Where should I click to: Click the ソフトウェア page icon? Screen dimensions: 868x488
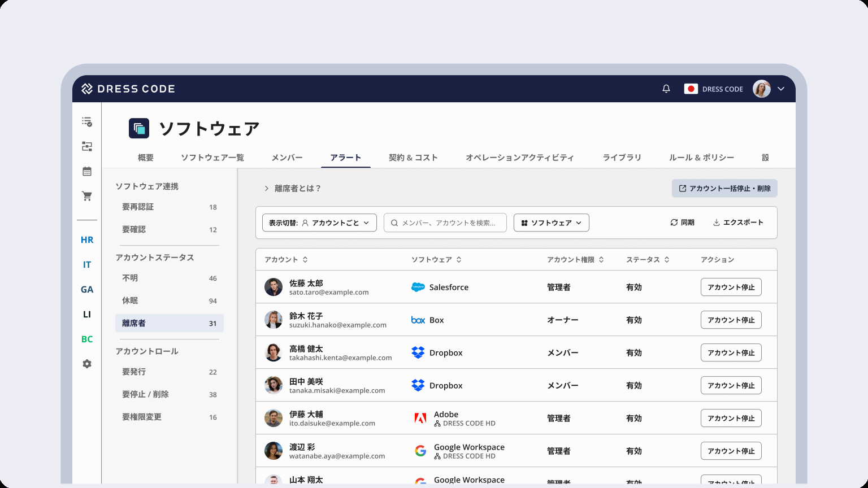point(139,128)
